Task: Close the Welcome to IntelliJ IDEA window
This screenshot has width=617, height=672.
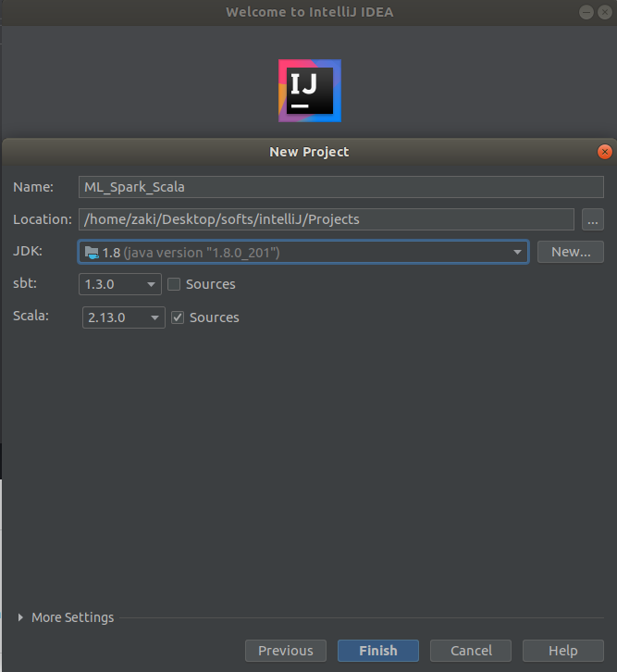Action: click(605, 12)
